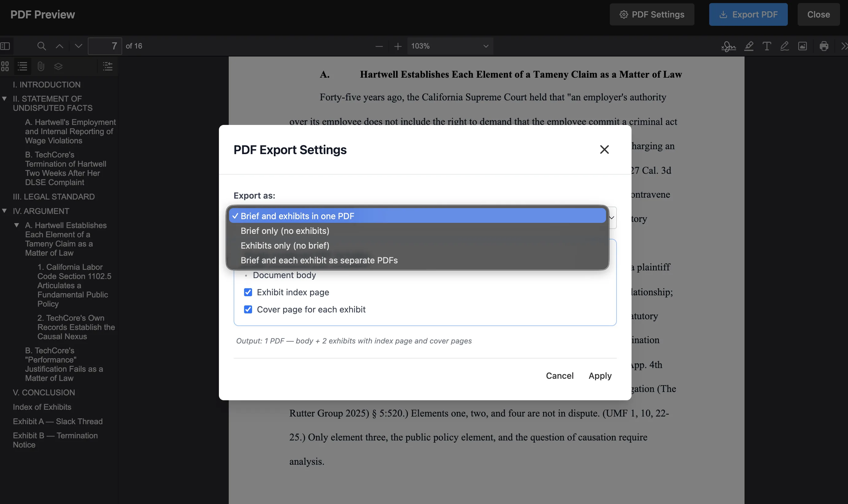Open 2. TechCore's Own Records entry
The height and width of the screenshot is (504, 848).
(x=76, y=327)
